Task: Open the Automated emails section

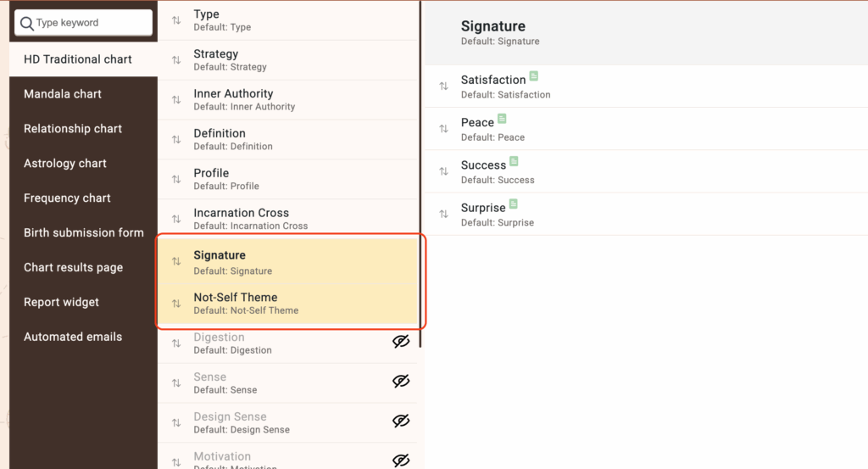Action: point(73,337)
